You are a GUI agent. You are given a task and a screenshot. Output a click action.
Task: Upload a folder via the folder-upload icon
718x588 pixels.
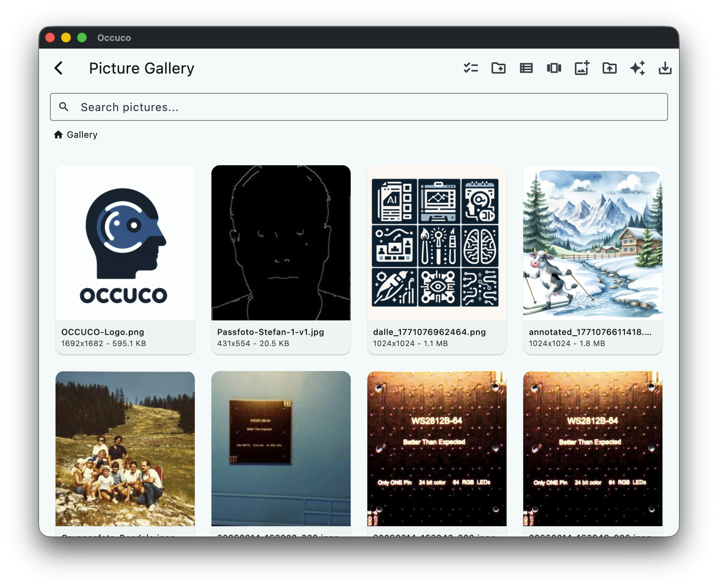click(x=609, y=68)
